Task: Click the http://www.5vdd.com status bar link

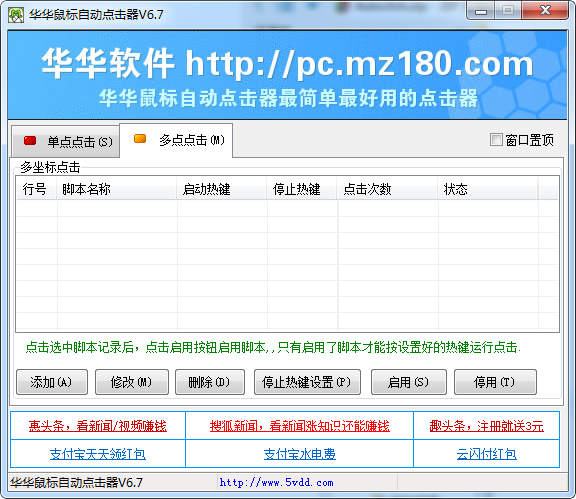Action: 276,482
